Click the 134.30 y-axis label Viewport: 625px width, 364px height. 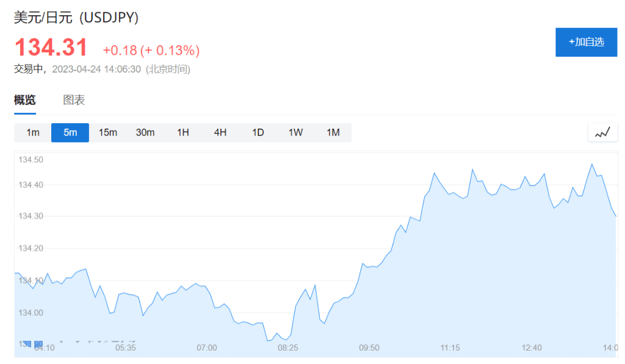point(31,216)
